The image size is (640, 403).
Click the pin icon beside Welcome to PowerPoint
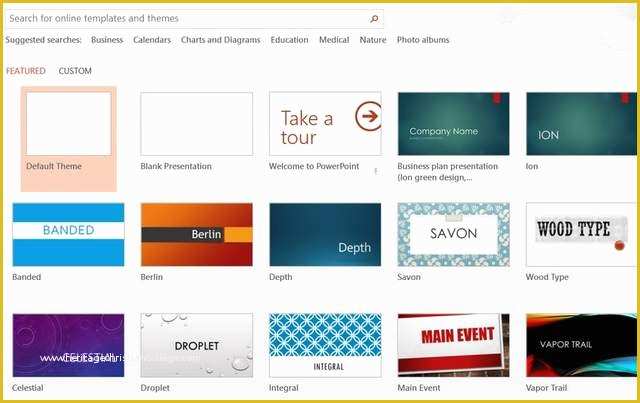pos(376,171)
